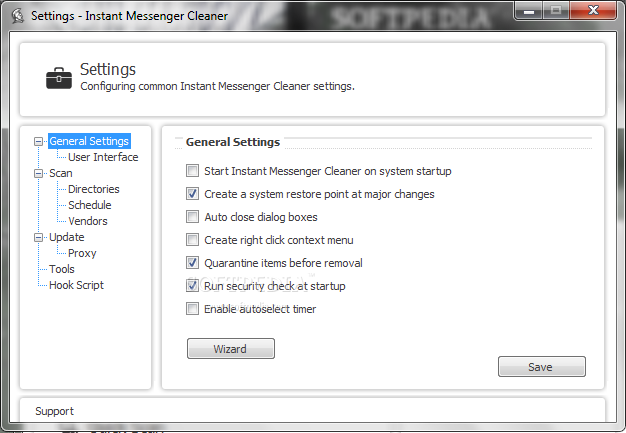Close the Settings window

tap(593, 11)
